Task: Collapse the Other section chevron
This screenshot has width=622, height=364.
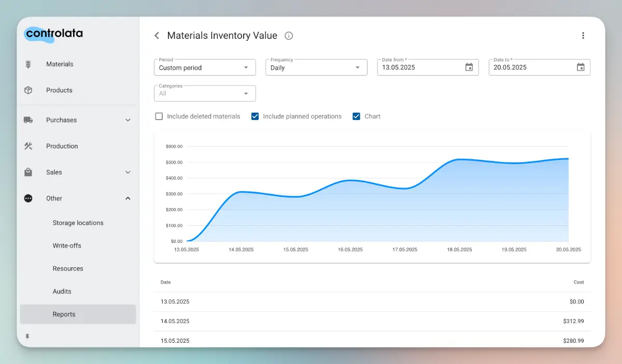Action: pos(128,198)
